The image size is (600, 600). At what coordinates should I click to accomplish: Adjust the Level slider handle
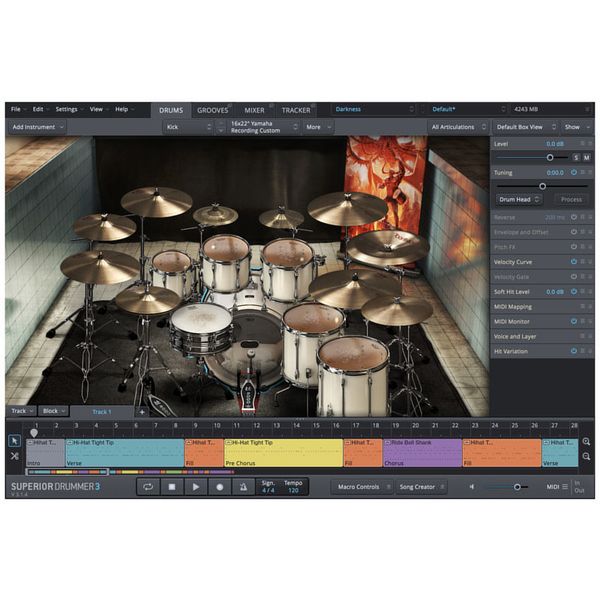click(550, 157)
